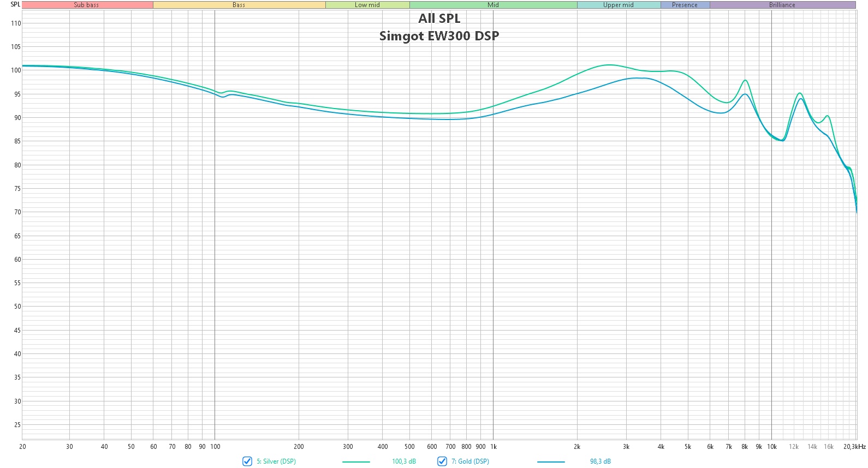Click the '2k' tick on the frequency axis
The image size is (868, 468).
[x=577, y=447]
